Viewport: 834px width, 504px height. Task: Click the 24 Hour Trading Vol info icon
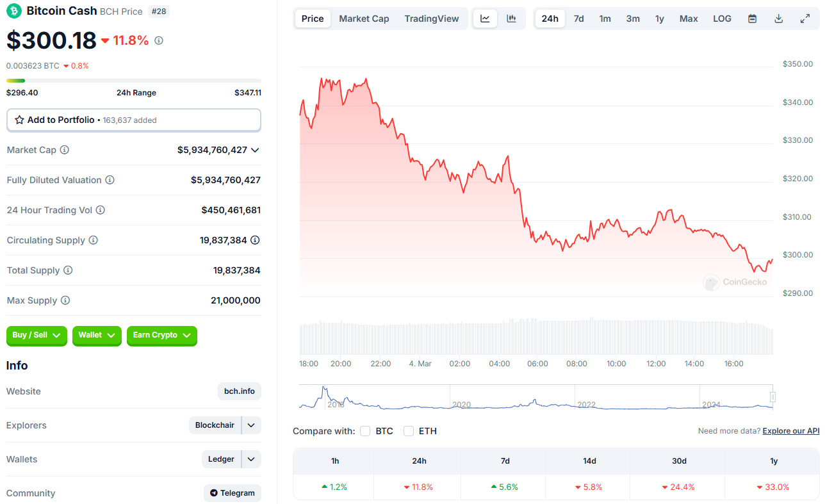coord(100,210)
